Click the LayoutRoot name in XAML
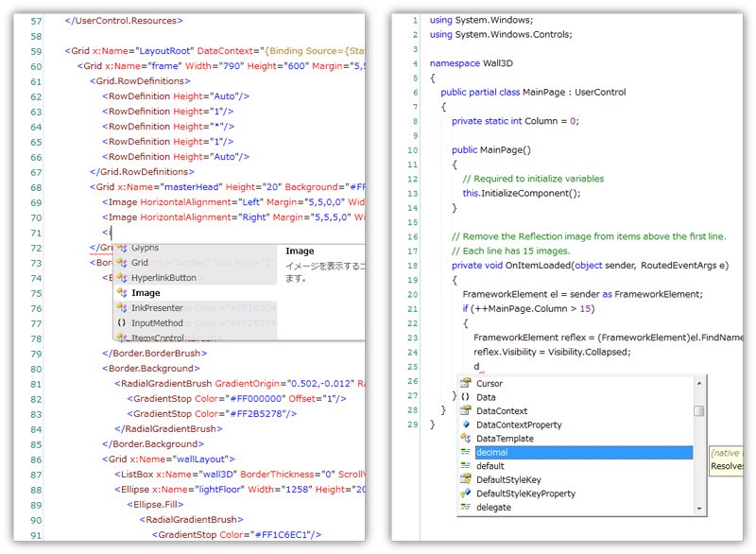 click(x=165, y=51)
